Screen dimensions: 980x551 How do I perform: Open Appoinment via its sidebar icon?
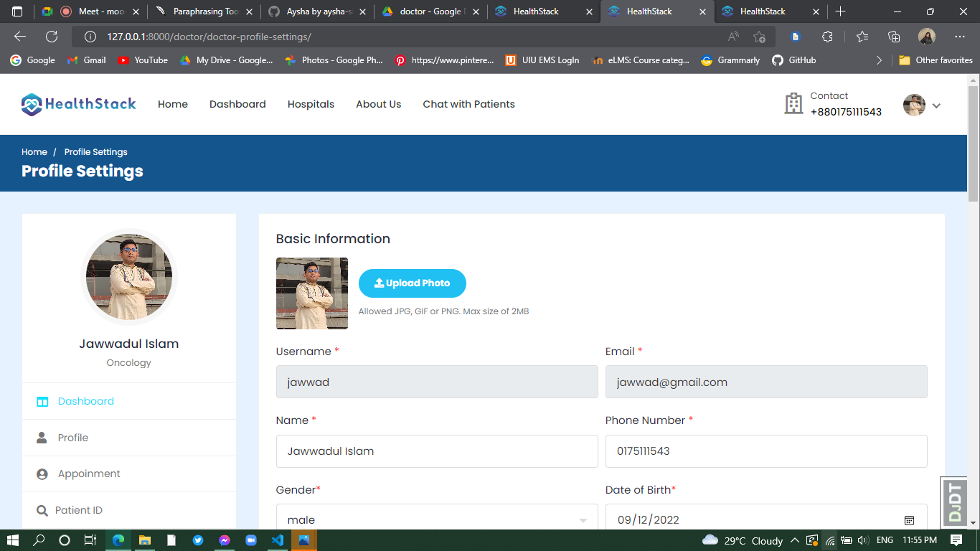click(42, 474)
